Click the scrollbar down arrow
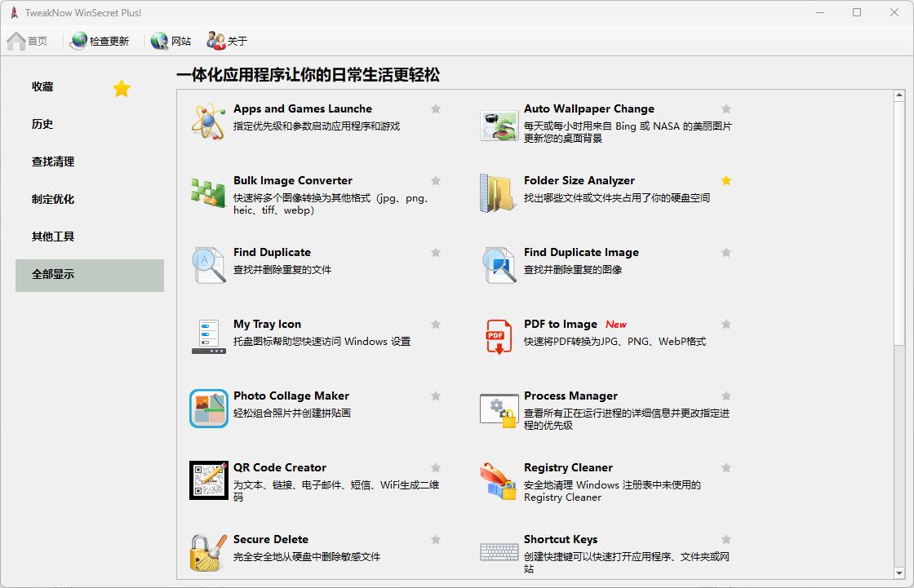This screenshot has height=588, width=914. [x=898, y=573]
